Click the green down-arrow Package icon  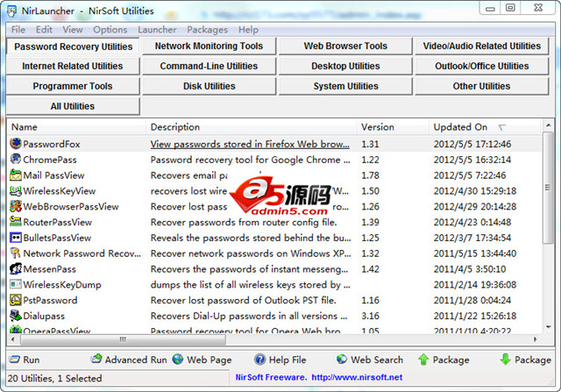pos(505,360)
